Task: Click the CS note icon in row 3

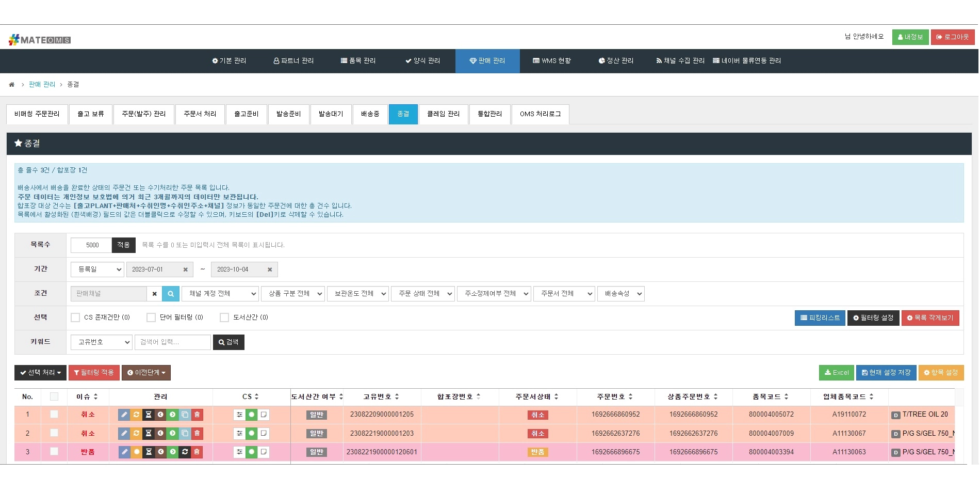Action: coord(264,452)
